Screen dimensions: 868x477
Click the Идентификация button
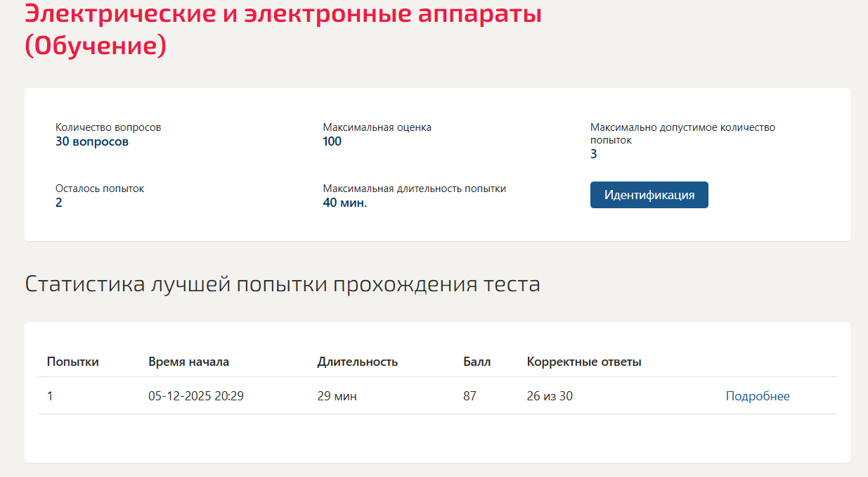(649, 195)
